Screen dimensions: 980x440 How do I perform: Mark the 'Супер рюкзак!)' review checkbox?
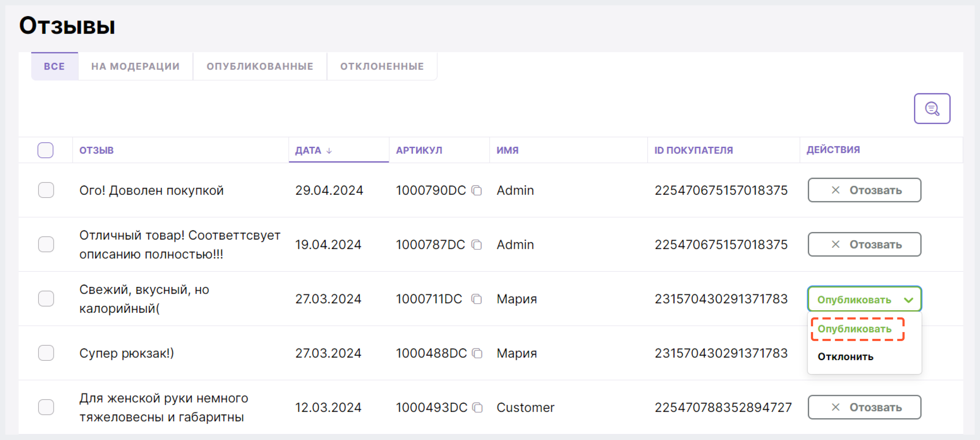pos(46,353)
